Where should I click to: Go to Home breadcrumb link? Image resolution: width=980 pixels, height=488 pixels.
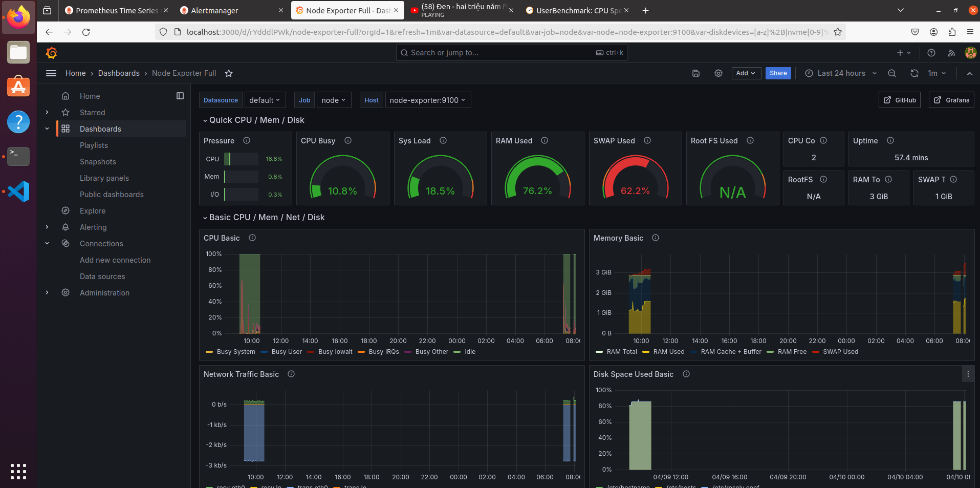pyautogui.click(x=76, y=73)
